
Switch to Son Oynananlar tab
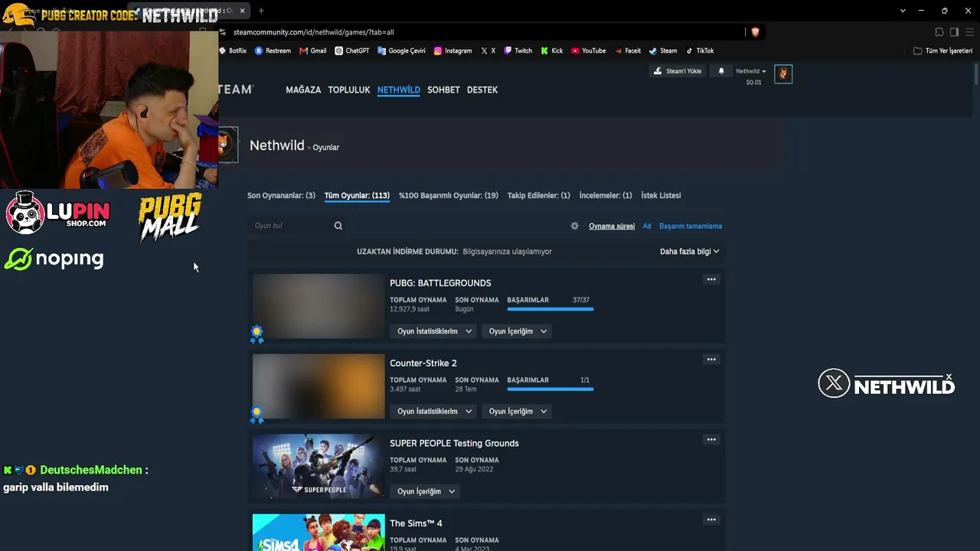pos(281,195)
